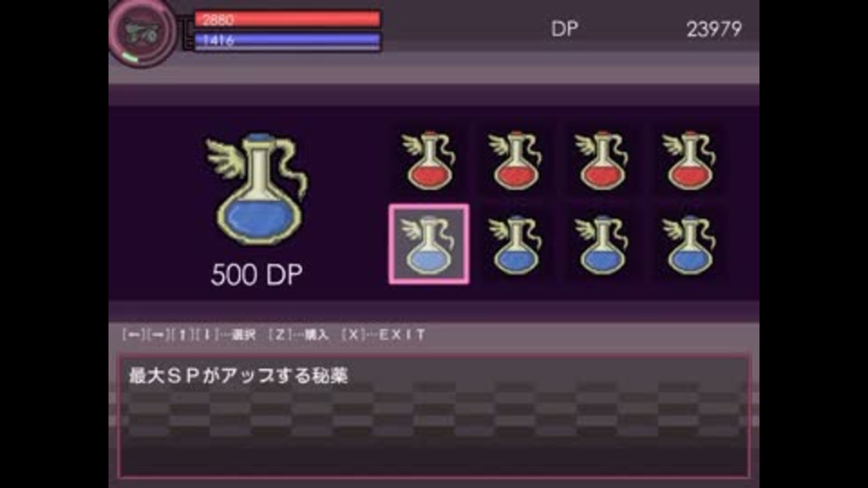Select the first red potion in the top row
The width and height of the screenshot is (868, 488).
click(x=429, y=161)
